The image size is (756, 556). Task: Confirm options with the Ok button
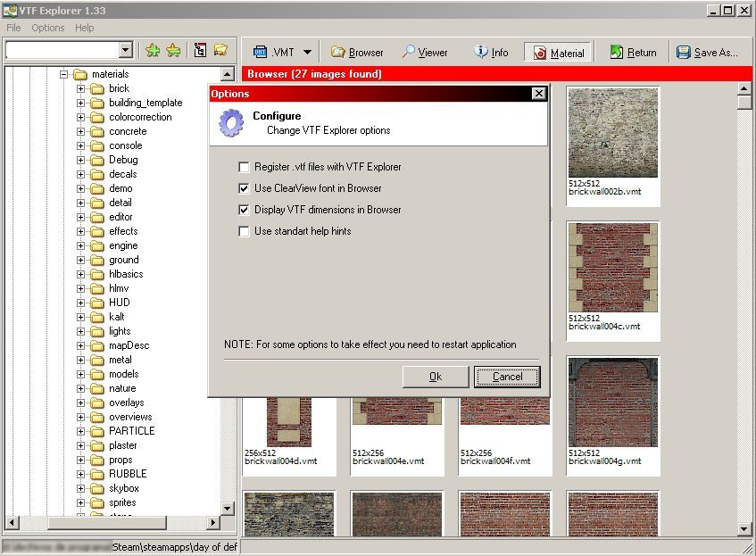coord(436,377)
